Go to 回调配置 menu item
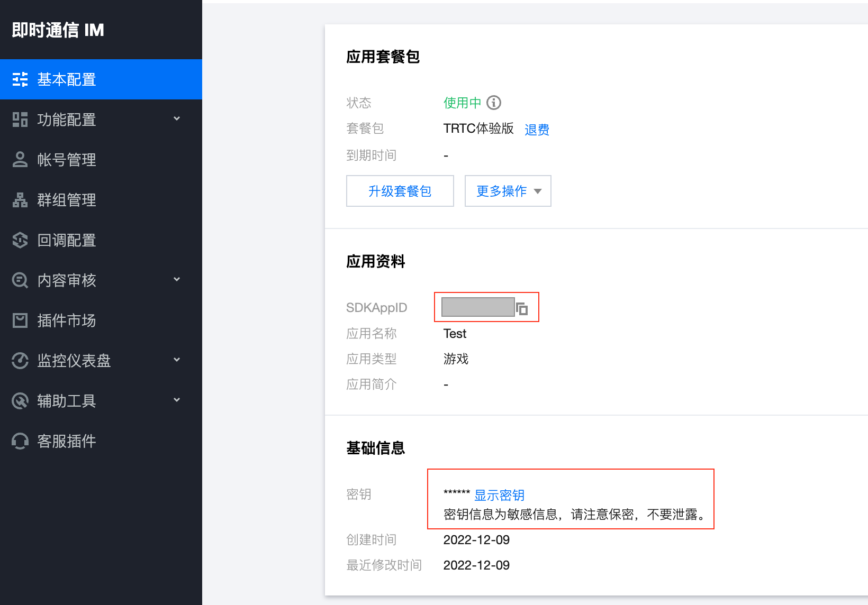Image resolution: width=868 pixels, height=605 pixels. pyautogui.click(x=67, y=240)
